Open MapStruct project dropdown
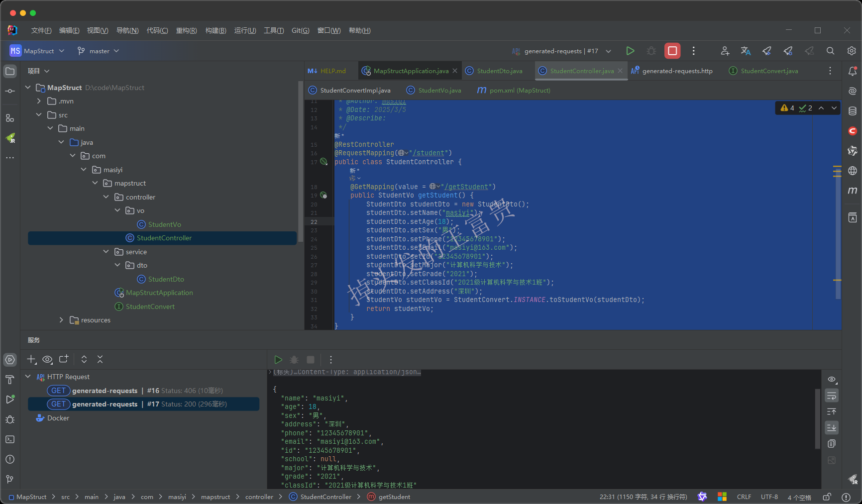The height and width of the screenshot is (504, 862). 37,51
